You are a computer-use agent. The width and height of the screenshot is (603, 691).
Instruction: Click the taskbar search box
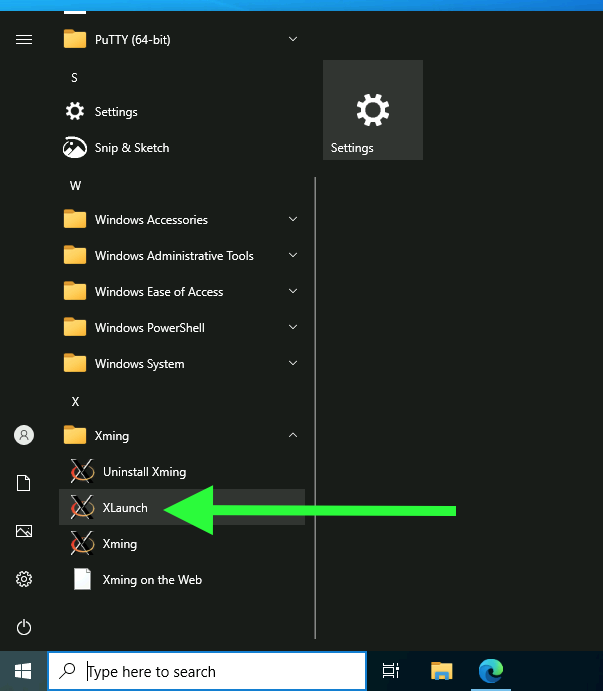point(207,671)
